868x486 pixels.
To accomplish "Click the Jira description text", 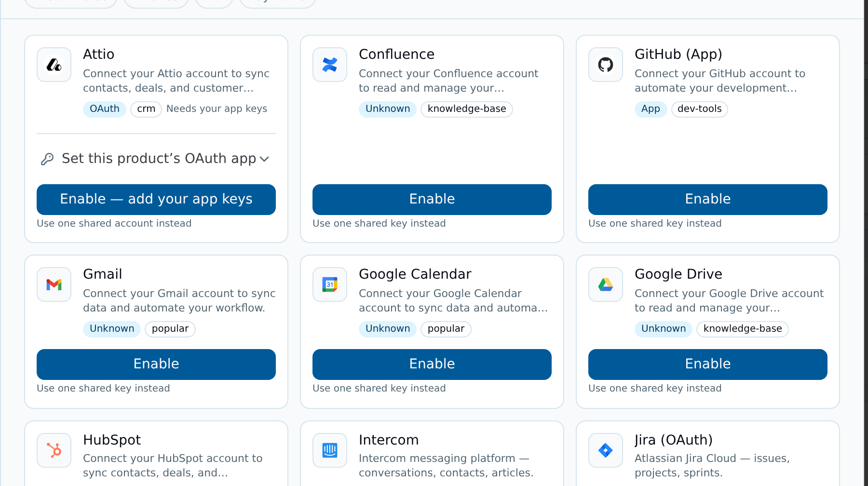I will [712, 465].
